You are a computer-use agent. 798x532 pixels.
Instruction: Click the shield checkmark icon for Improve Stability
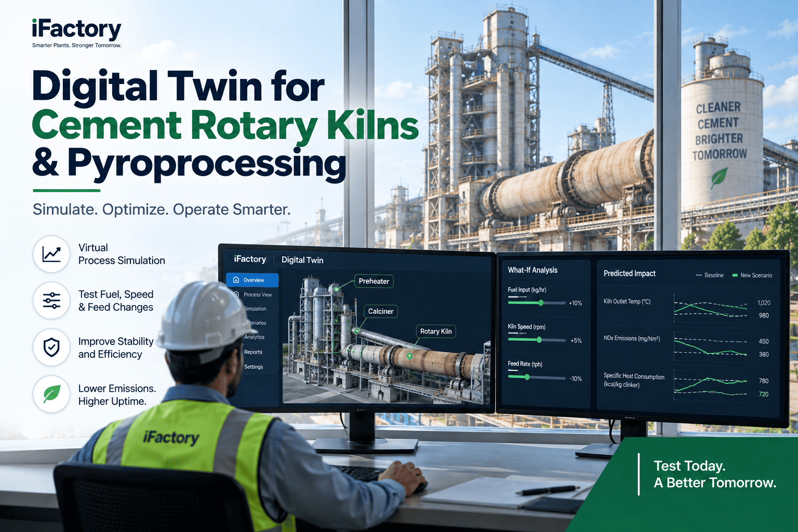(51, 348)
